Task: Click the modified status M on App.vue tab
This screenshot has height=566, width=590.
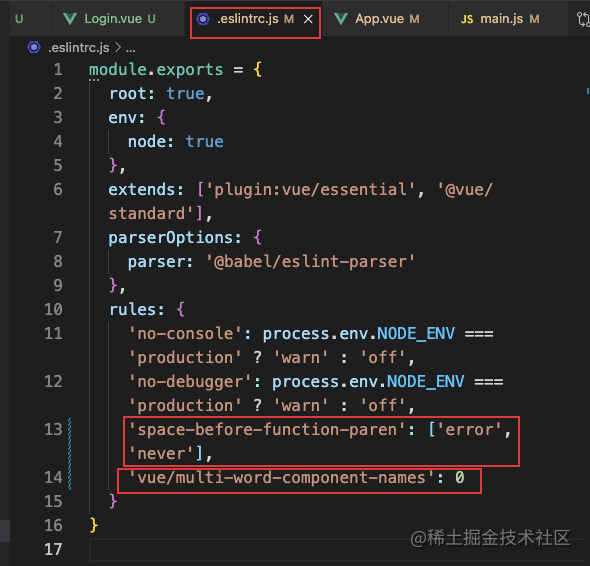Action: point(414,19)
